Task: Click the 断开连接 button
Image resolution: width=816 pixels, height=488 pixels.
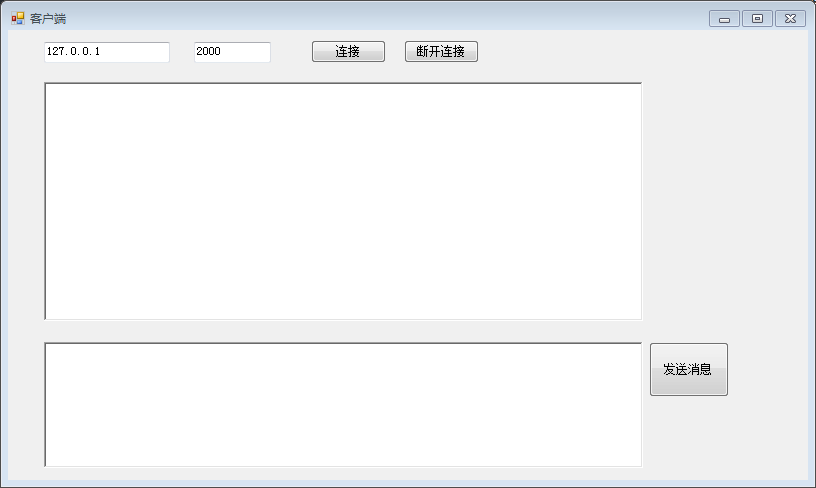Action: [441, 52]
